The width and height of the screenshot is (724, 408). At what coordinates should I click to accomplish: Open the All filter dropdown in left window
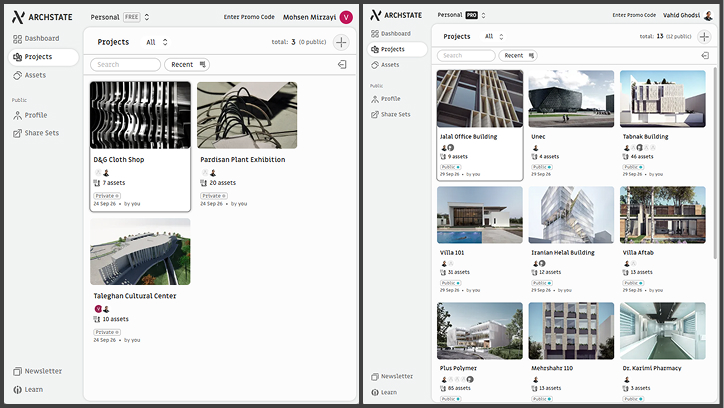click(x=157, y=42)
